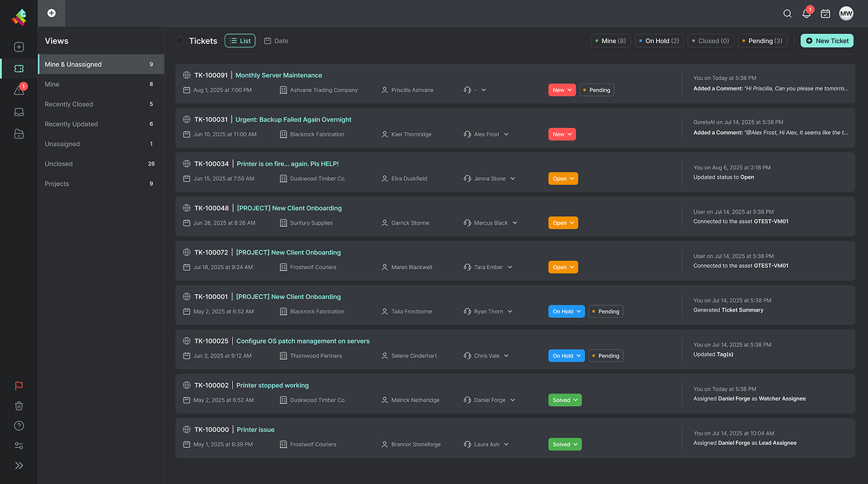Image resolution: width=868 pixels, height=484 pixels.
Task: Open On Hold status dropdown for TK-100001
Action: point(566,312)
